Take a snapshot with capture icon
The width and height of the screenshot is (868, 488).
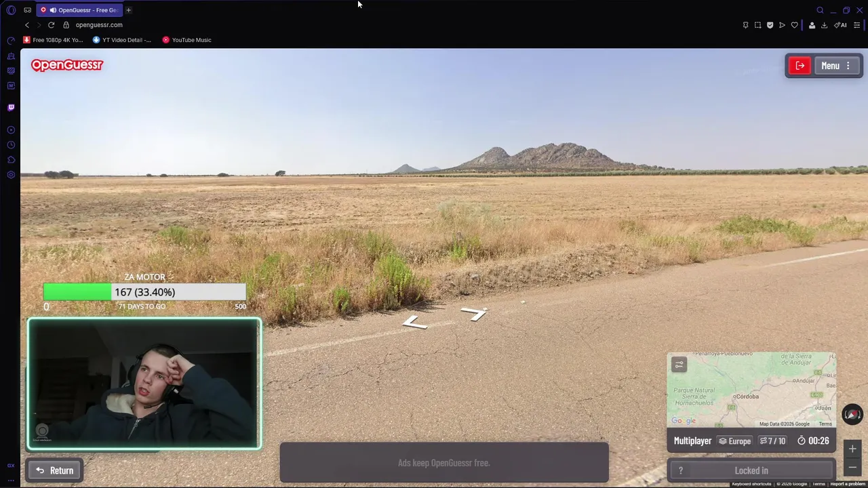tap(757, 25)
